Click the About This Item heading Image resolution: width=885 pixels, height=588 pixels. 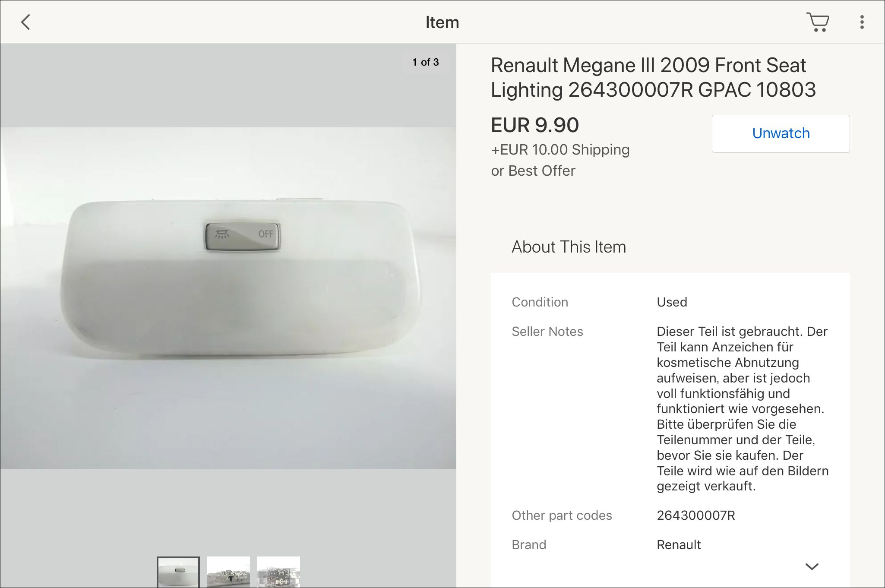click(x=569, y=247)
